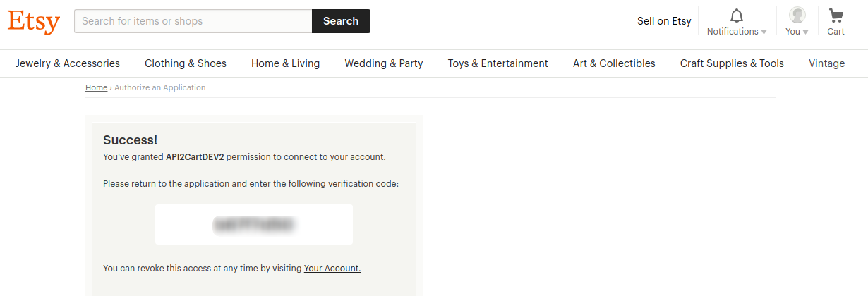
Task: Select the blurred verification code box
Action: pos(254,225)
